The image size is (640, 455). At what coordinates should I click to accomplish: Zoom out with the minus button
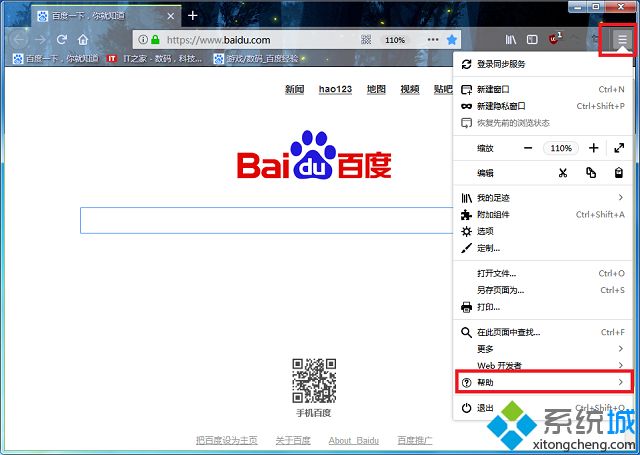coord(528,148)
